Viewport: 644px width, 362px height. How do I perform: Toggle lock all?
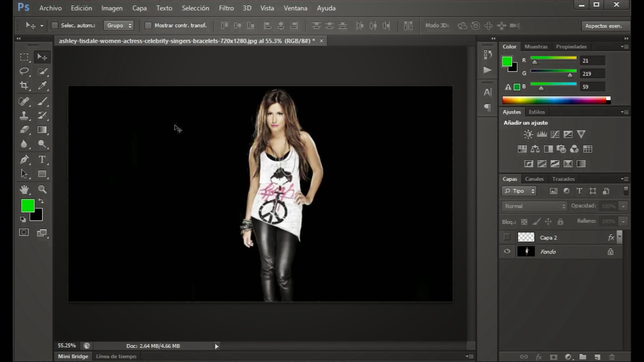coord(560,222)
